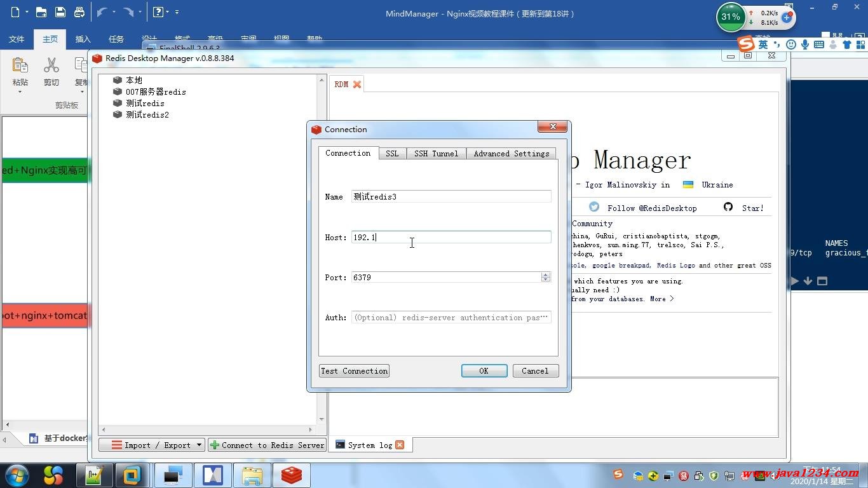Open MindManager help question-mark icon
868x488 pixels.
click(x=159, y=12)
